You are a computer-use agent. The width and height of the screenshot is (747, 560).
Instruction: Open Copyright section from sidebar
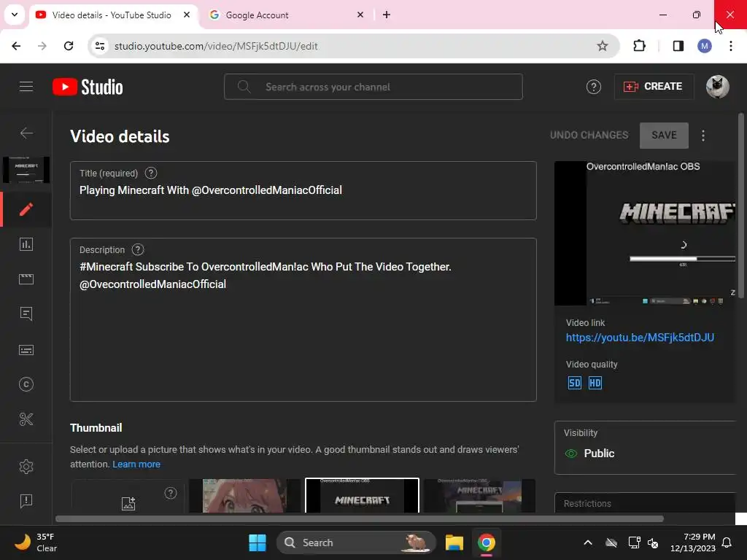pyautogui.click(x=26, y=384)
